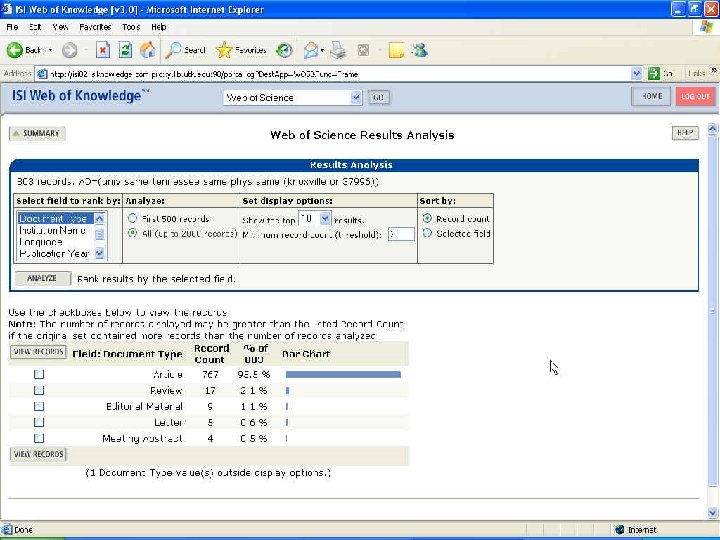Stop page loading with red X icon
Viewport: 720px width, 540px height.
pos(103,50)
